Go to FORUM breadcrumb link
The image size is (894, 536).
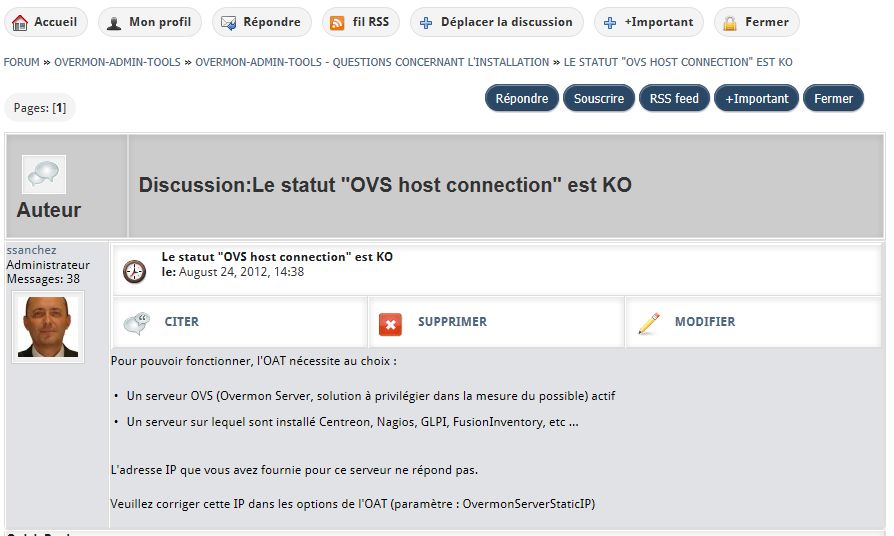click(x=21, y=62)
